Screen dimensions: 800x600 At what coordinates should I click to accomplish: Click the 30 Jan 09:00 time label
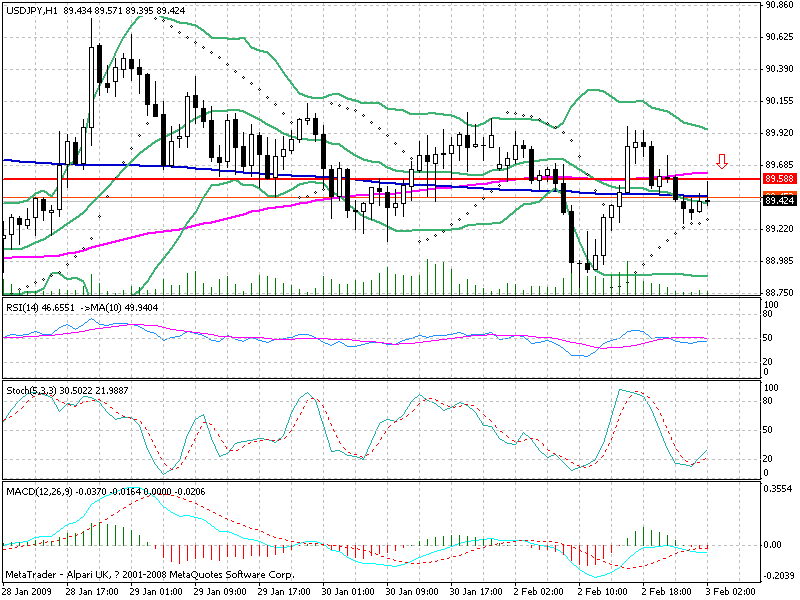click(412, 591)
